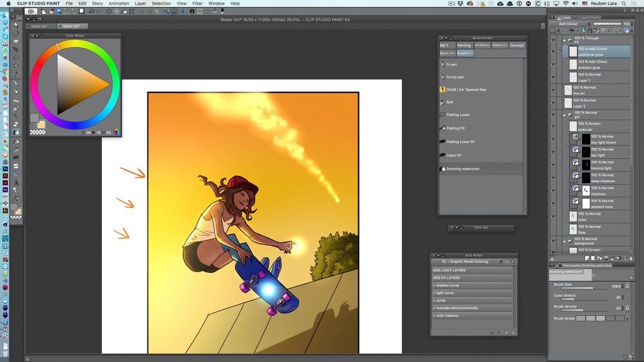Image resolution: width=644 pixels, height=362 pixels.
Task: Click the Clip Studio swirl logo button
Action: (31, 12)
